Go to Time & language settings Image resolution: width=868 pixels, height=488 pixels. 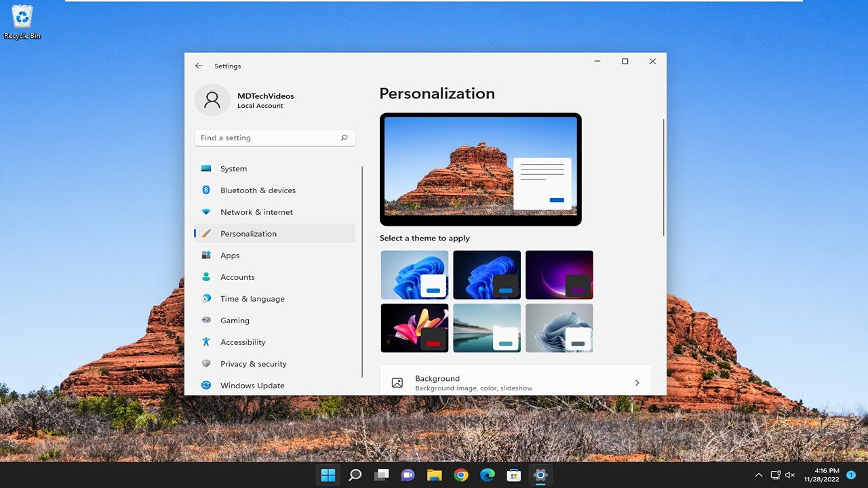click(275, 299)
